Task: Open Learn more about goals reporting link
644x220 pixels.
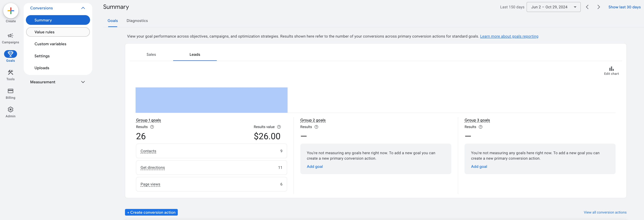Action: 509,36
